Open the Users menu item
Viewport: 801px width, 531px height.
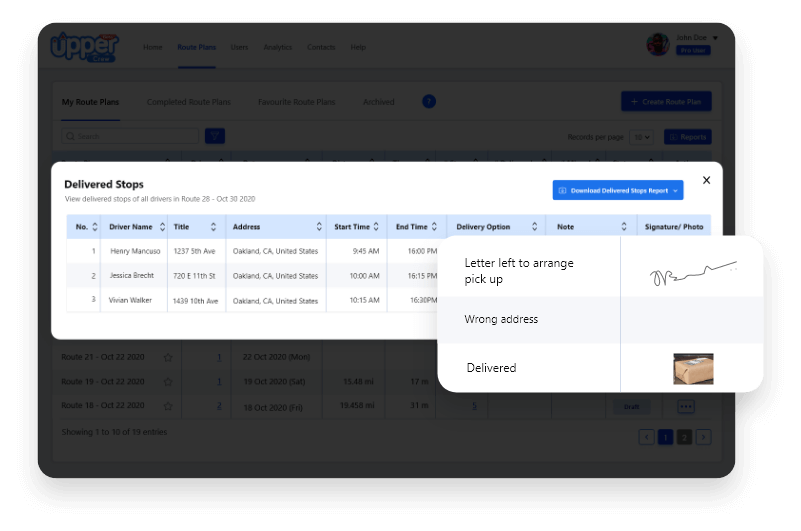(x=239, y=47)
